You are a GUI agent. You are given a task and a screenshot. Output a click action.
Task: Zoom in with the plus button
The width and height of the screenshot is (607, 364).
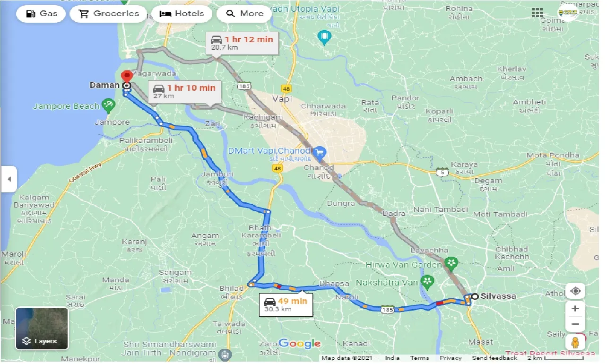[x=575, y=309]
